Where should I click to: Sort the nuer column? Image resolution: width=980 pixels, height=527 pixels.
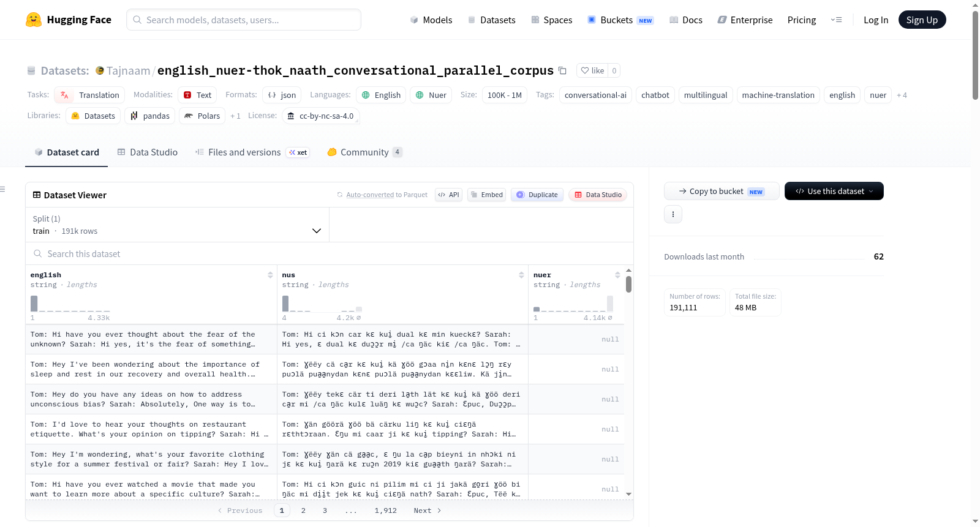click(x=617, y=275)
